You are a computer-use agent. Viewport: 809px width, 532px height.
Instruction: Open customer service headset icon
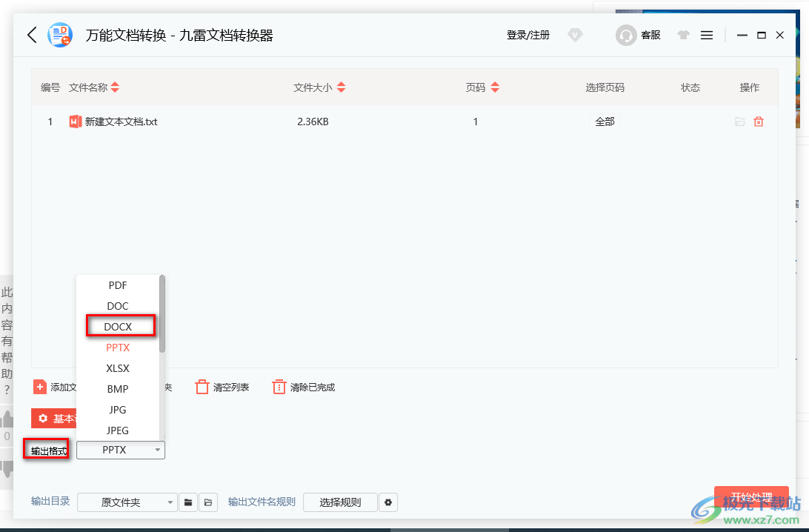point(626,35)
